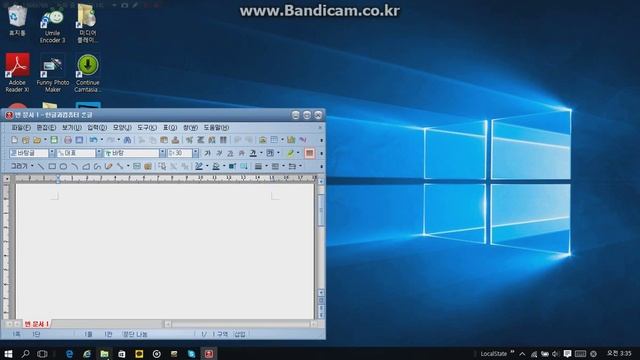Click the font color 가 icon
This screenshot has width=640, height=360.
[253, 153]
